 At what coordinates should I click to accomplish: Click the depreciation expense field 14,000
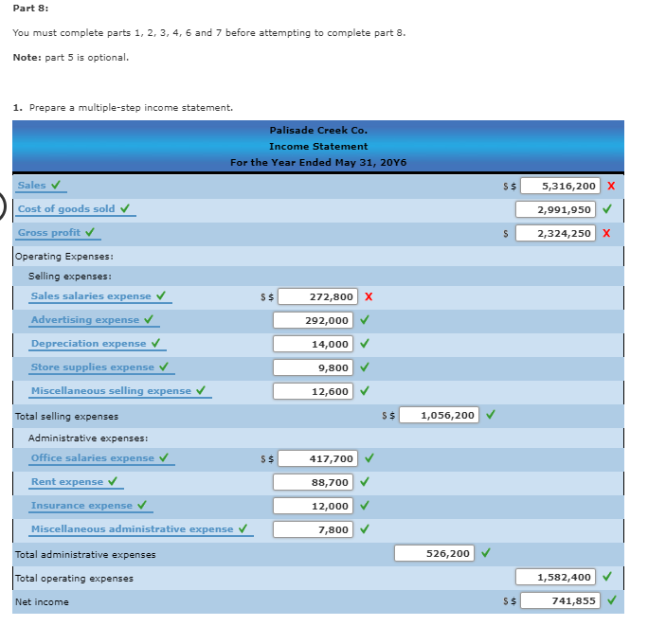(x=313, y=345)
